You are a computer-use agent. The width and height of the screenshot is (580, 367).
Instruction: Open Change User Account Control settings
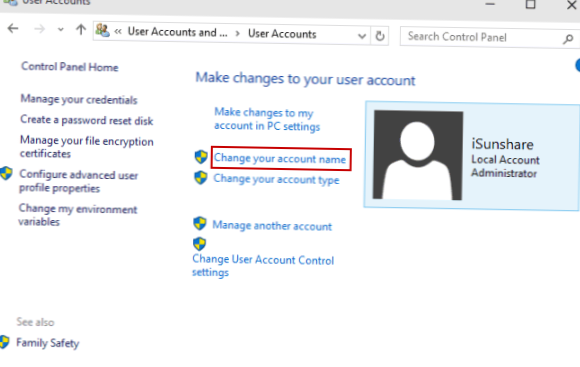click(263, 266)
